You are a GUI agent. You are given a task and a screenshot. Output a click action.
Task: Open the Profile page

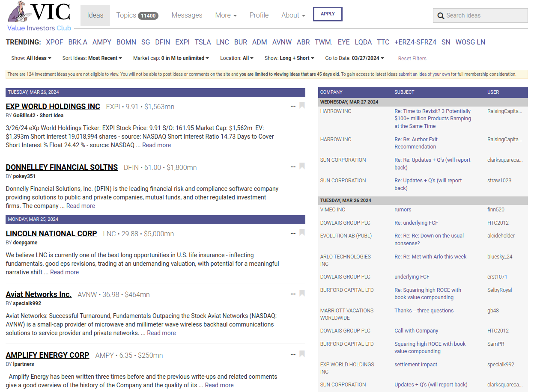pos(259,15)
